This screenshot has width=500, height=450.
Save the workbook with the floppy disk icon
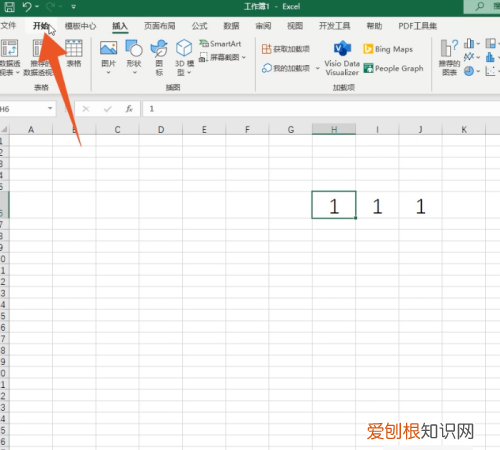tap(9, 6)
